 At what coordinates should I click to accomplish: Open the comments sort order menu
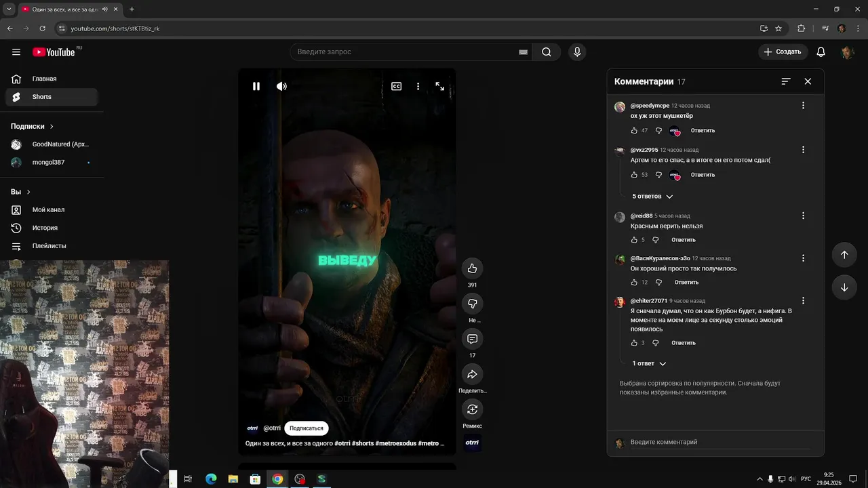pos(786,81)
